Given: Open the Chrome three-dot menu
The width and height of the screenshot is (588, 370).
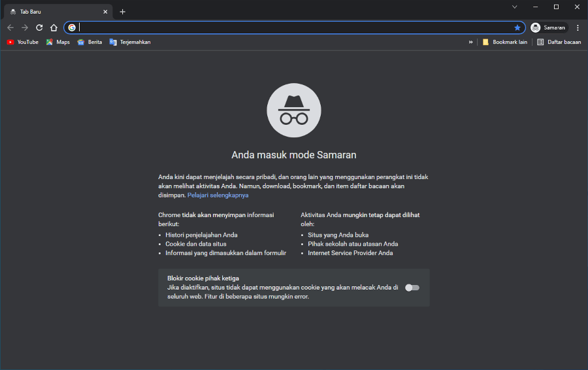Looking at the screenshot, I should (x=578, y=27).
